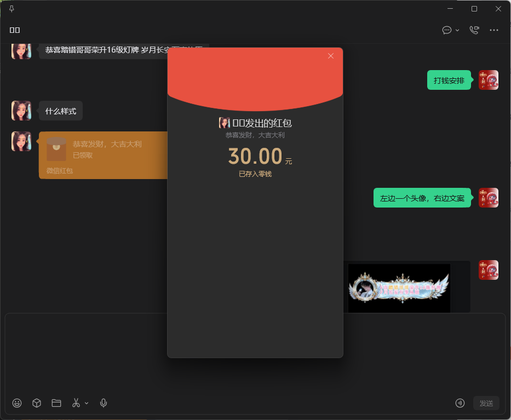Click the sender avatar beside the red packet message
This screenshot has height=420, width=511.
point(21,141)
